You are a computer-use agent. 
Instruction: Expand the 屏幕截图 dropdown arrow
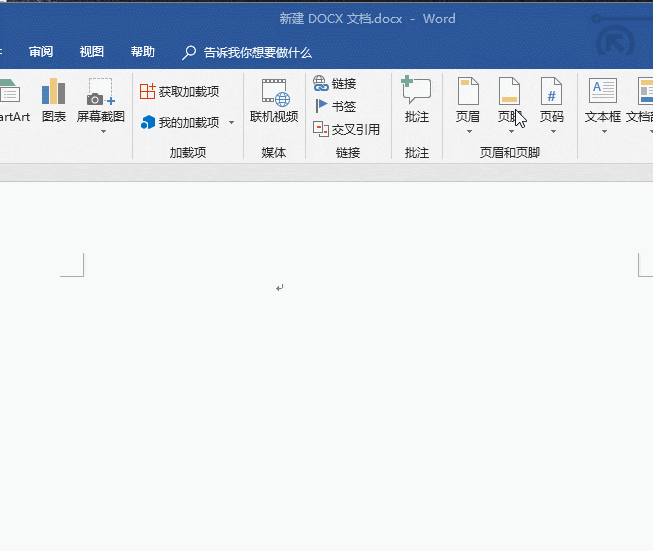[103, 132]
